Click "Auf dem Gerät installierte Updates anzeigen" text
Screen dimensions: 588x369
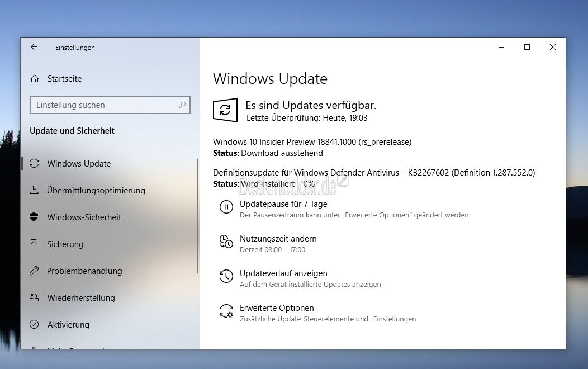(x=311, y=284)
